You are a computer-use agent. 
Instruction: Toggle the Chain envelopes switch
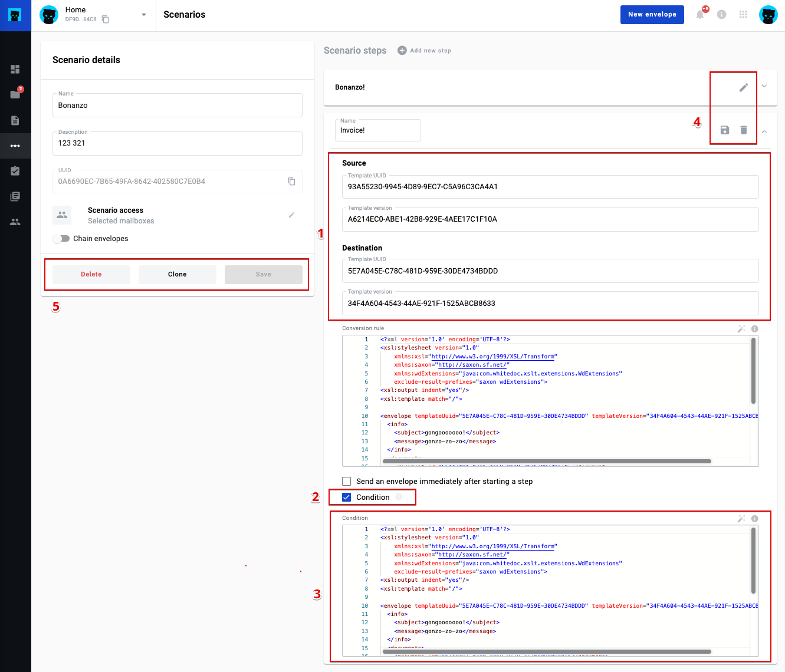[x=61, y=239]
